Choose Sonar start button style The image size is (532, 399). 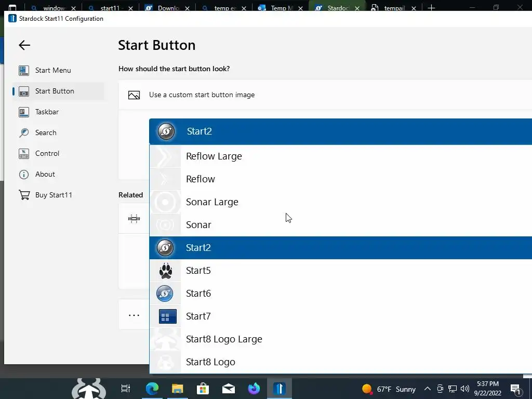click(x=341, y=225)
